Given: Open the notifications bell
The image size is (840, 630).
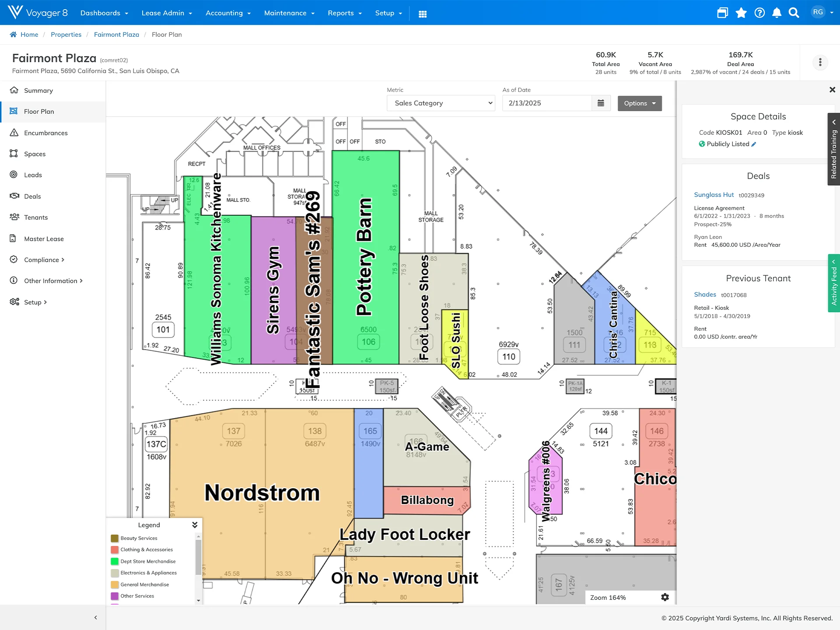Looking at the screenshot, I should [777, 13].
